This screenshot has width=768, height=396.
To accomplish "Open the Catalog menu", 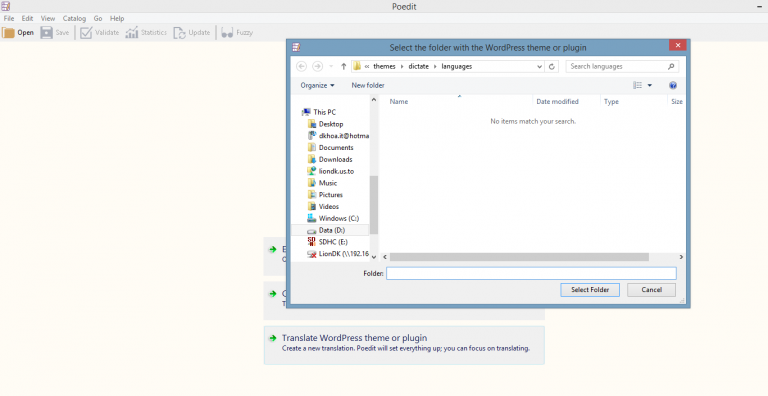I will [x=74, y=19].
